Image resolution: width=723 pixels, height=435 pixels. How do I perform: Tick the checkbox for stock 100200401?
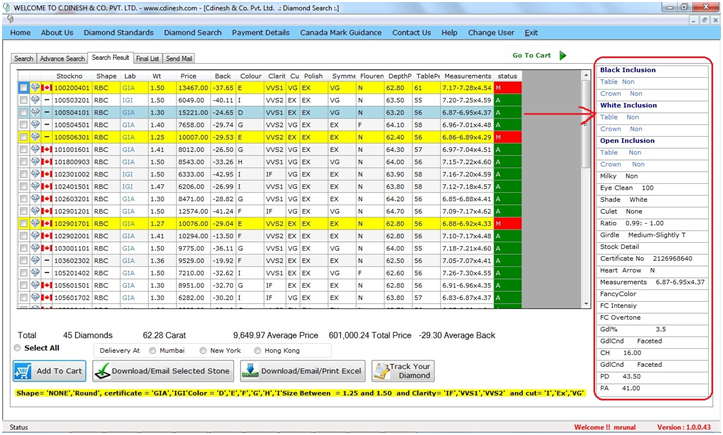(x=24, y=88)
